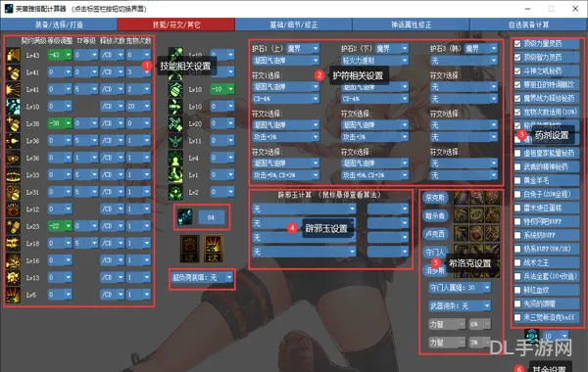
Task: Click the 守门人 button
Action: coord(435,253)
